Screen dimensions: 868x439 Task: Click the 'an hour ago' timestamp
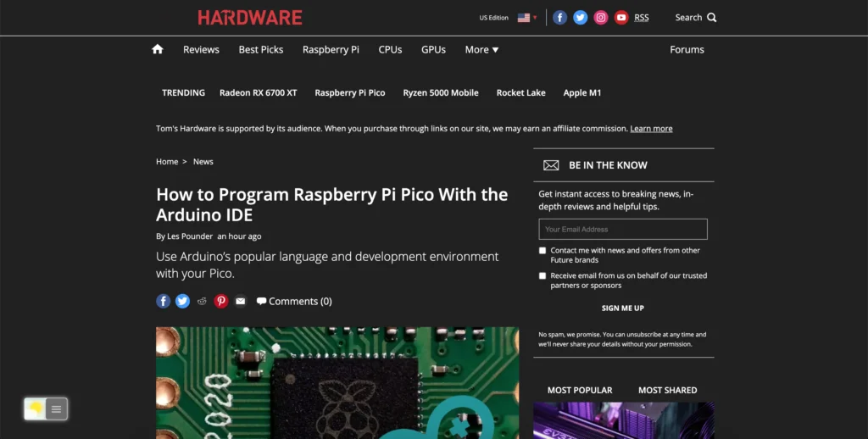pos(239,236)
